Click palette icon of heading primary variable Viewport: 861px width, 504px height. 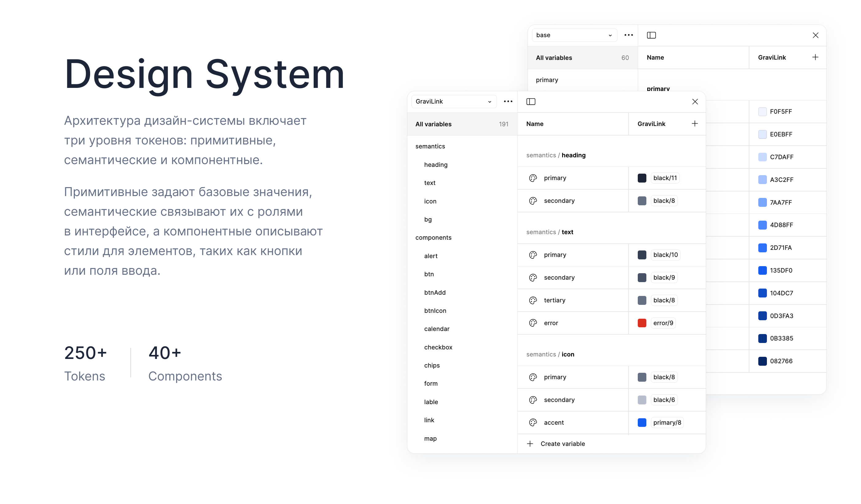click(x=533, y=178)
